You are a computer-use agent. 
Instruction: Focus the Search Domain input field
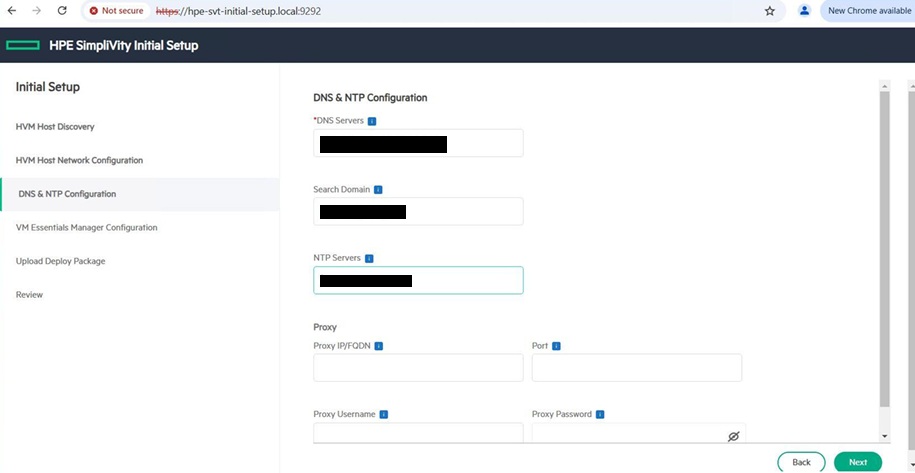pyautogui.click(x=418, y=211)
